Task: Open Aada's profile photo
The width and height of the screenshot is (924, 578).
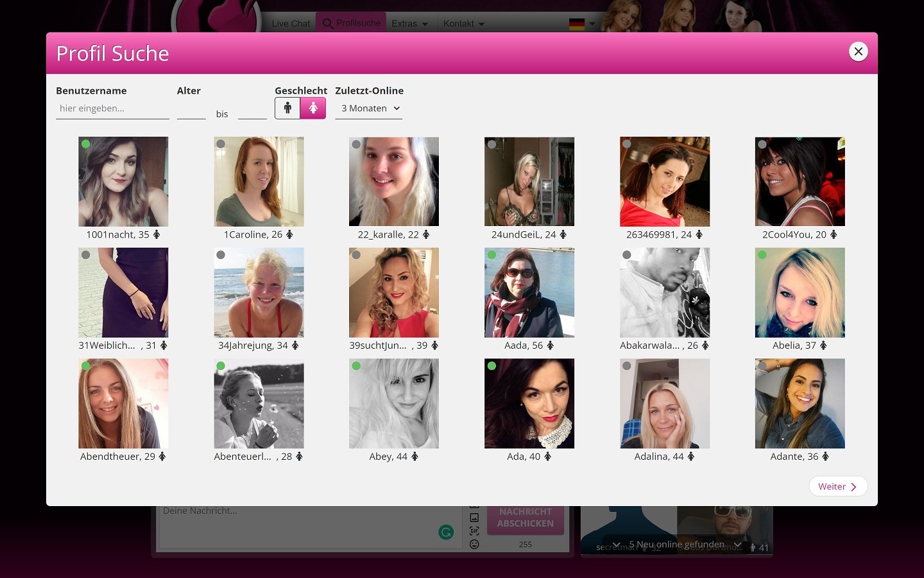Action: (529, 292)
